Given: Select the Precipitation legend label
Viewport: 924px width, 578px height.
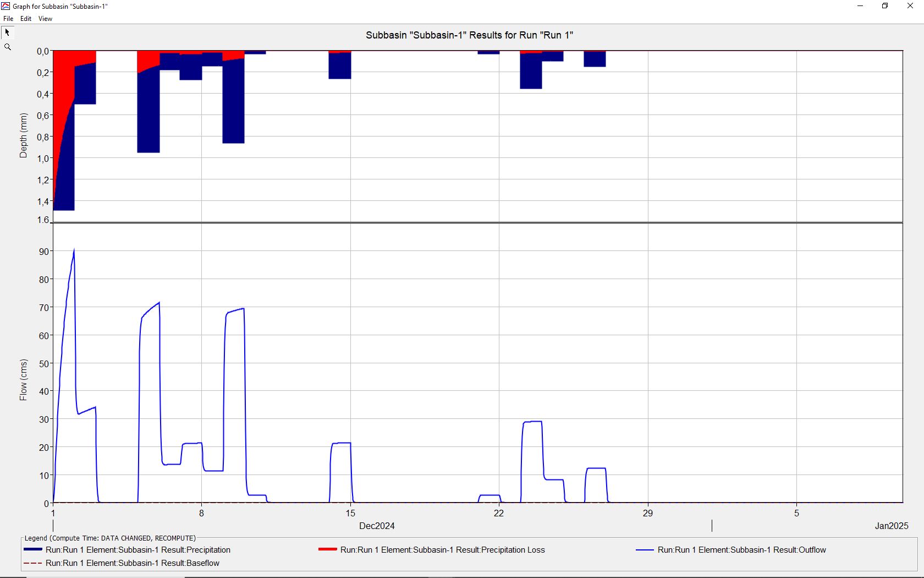Looking at the screenshot, I should pos(138,550).
